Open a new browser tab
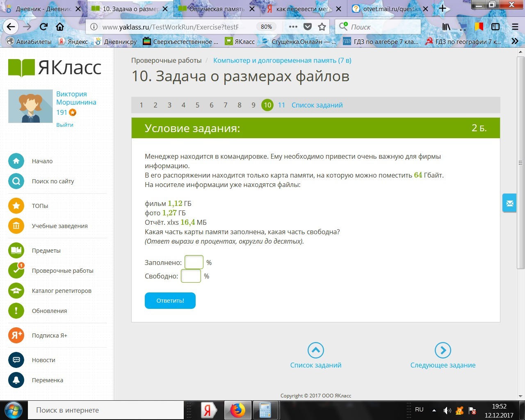The image size is (525, 420). click(x=442, y=9)
